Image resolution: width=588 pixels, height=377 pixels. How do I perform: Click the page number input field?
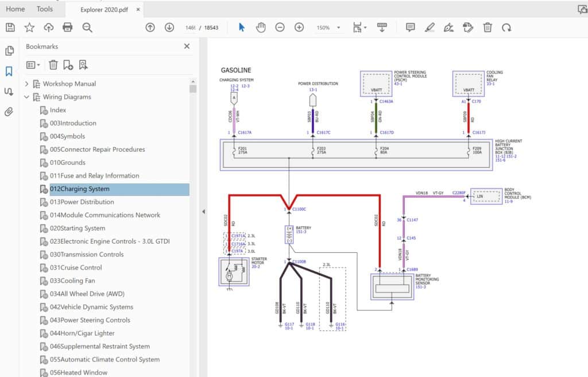tap(190, 28)
